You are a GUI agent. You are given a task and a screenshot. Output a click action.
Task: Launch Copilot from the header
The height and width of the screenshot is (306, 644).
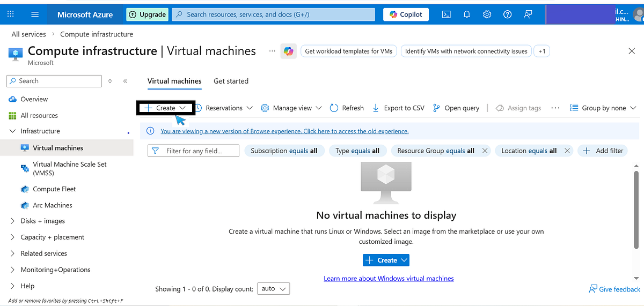(x=406, y=14)
